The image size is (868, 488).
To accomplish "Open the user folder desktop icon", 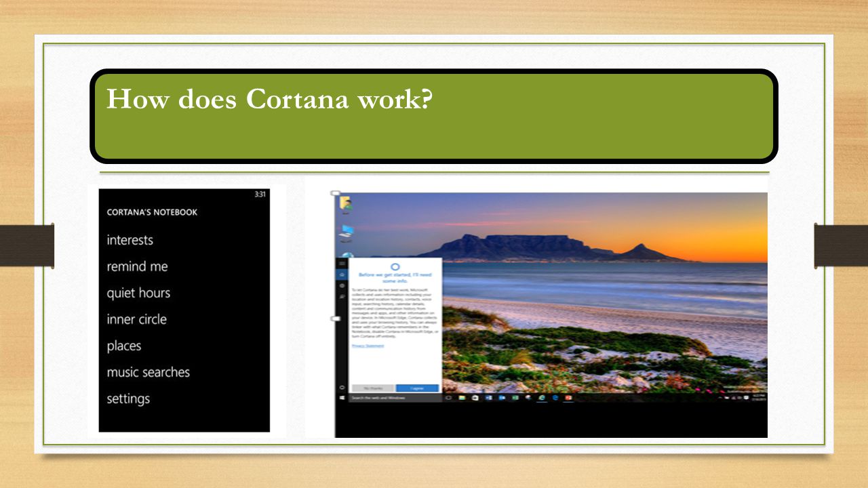I will pos(345,205).
